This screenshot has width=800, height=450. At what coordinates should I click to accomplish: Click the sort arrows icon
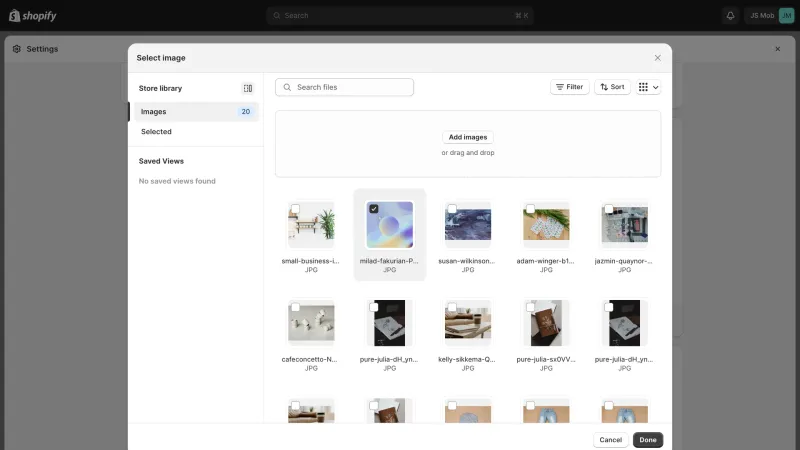tap(604, 87)
